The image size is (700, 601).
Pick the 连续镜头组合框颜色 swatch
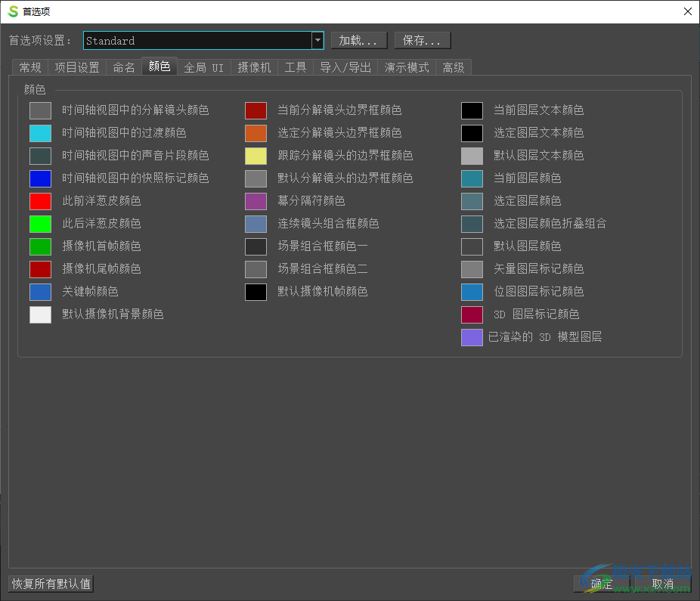coord(256,225)
